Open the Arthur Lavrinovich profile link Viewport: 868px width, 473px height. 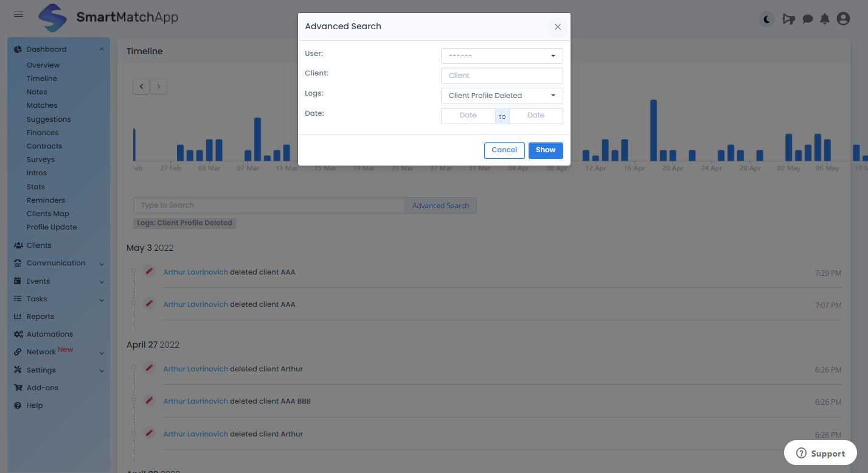click(x=195, y=272)
